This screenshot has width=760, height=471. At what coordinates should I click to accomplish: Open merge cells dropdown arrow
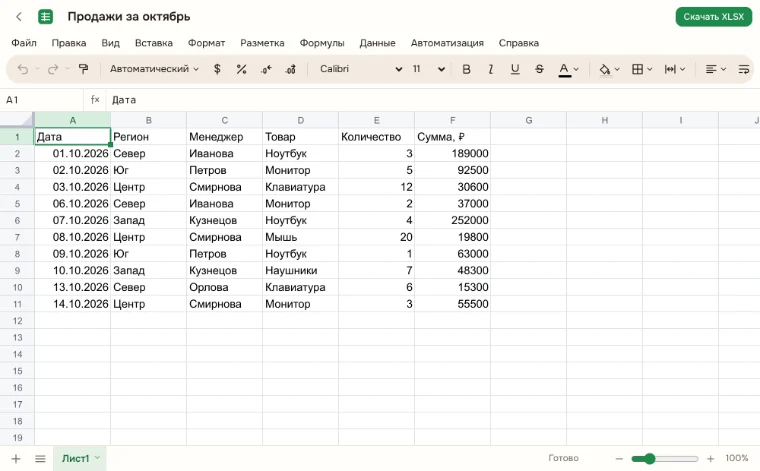point(682,69)
